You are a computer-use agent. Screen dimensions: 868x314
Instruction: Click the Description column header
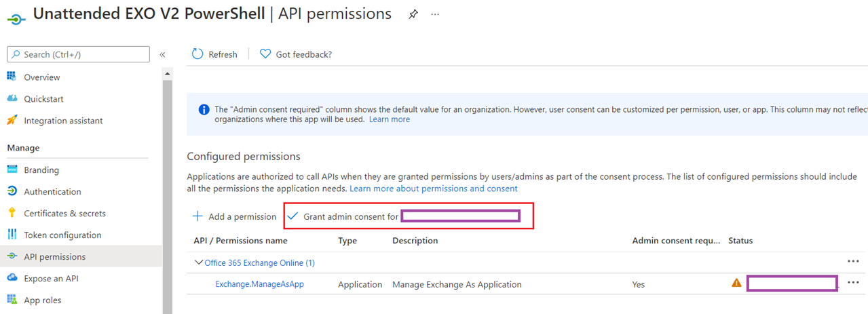[x=415, y=241]
